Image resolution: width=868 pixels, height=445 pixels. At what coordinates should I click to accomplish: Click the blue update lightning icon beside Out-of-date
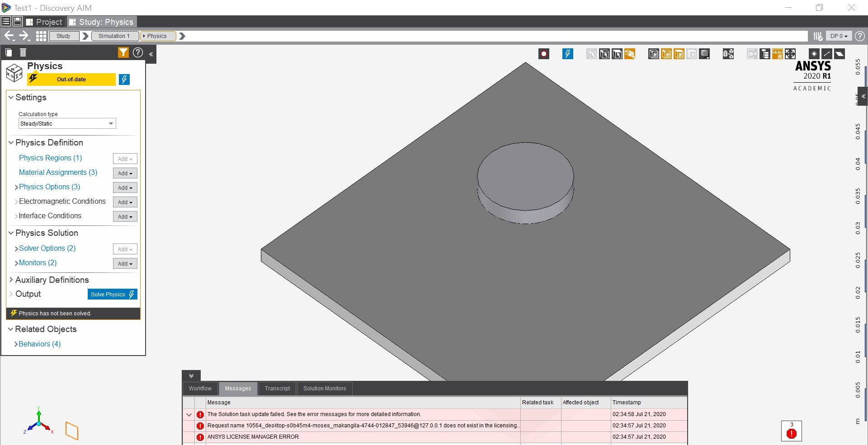124,80
